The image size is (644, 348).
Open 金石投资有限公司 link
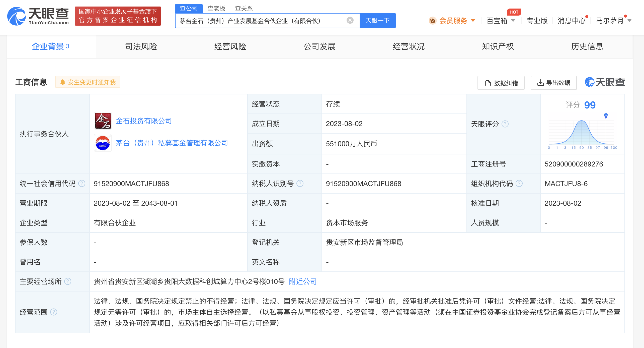tap(144, 121)
